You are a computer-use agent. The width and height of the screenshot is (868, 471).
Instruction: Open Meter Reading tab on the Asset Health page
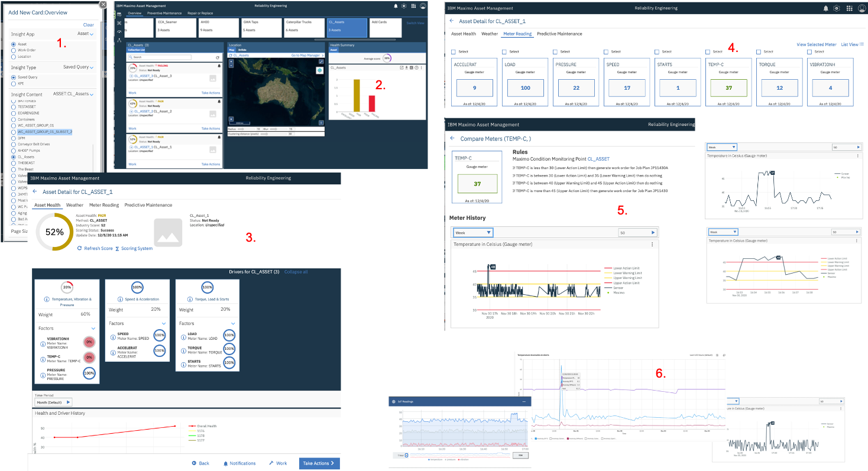click(x=104, y=205)
